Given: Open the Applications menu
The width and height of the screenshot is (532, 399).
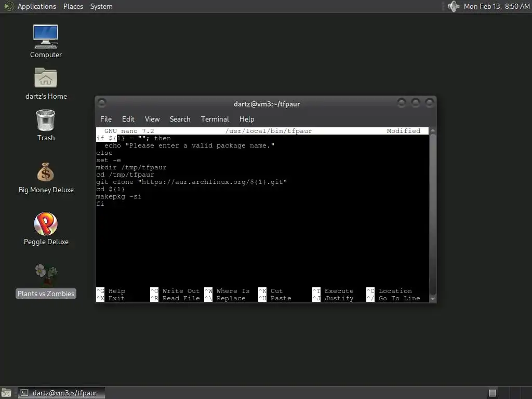Looking at the screenshot, I should [x=37, y=6].
